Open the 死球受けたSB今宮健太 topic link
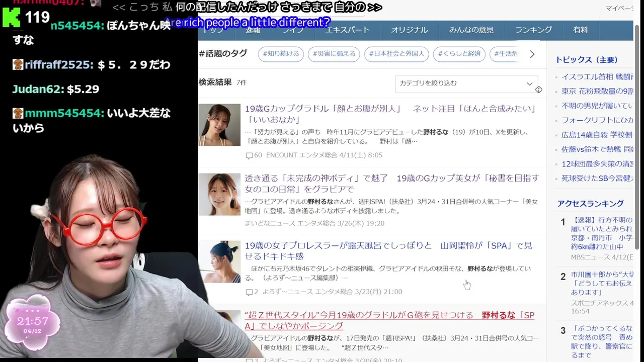The image size is (644, 362). pyautogui.click(x=597, y=178)
